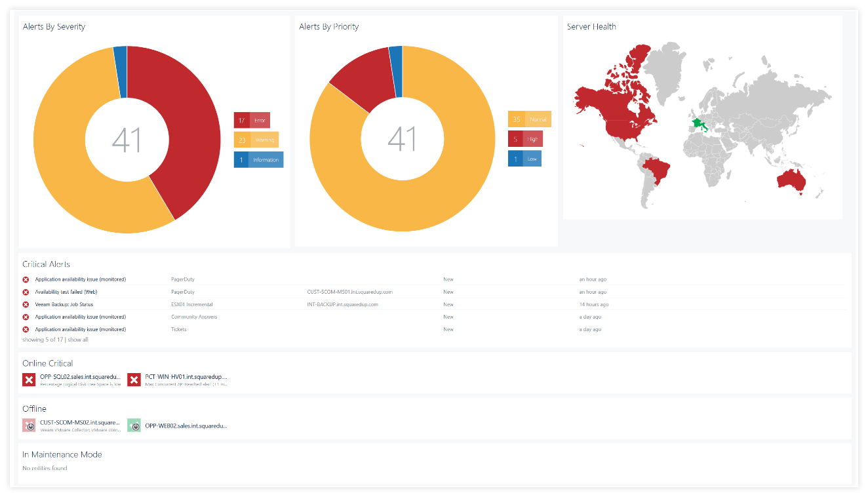
Task: Click red X icon for PCT-WIN-HV01 server
Action: [134, 380]
